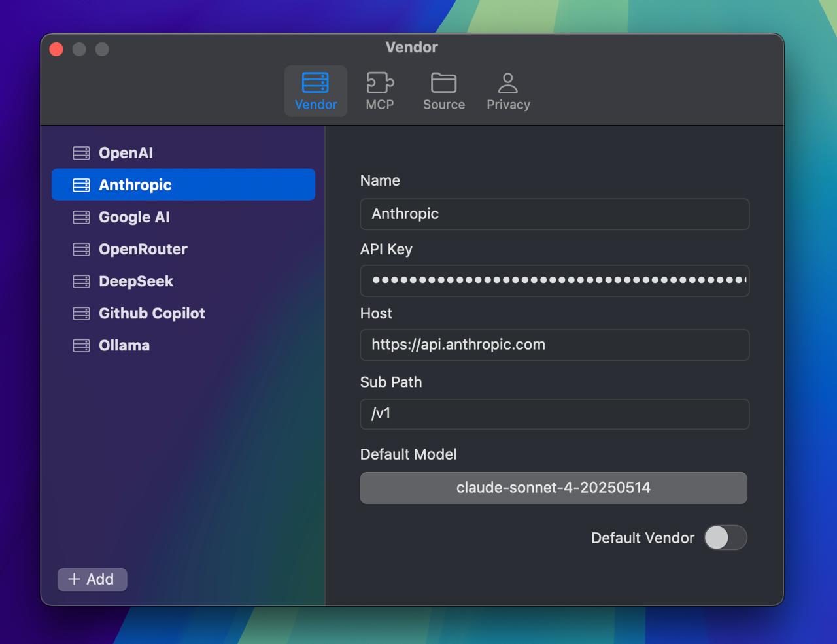Switch to the Source tab
837x644 pixels.
click(444, 92)
